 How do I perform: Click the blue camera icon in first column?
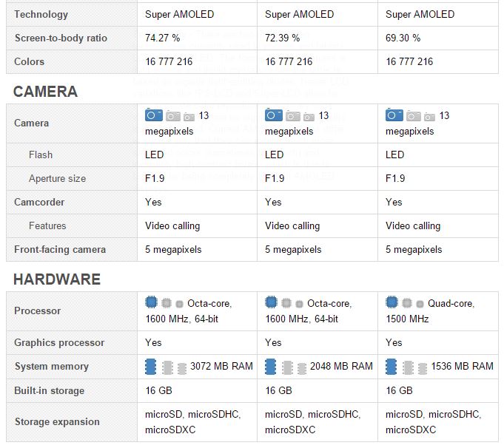154,115
